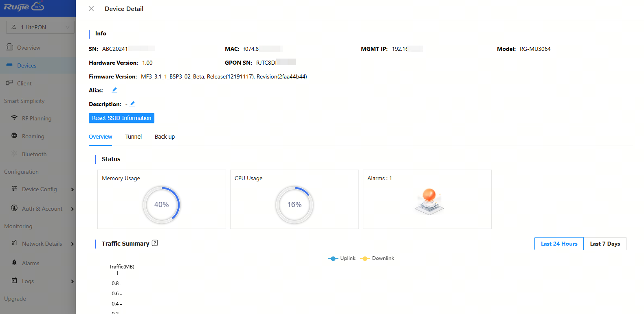This screenshot has height=314, width=644.
Task: Click the Alias edit pencil icon
Action: tap(114, 90)
